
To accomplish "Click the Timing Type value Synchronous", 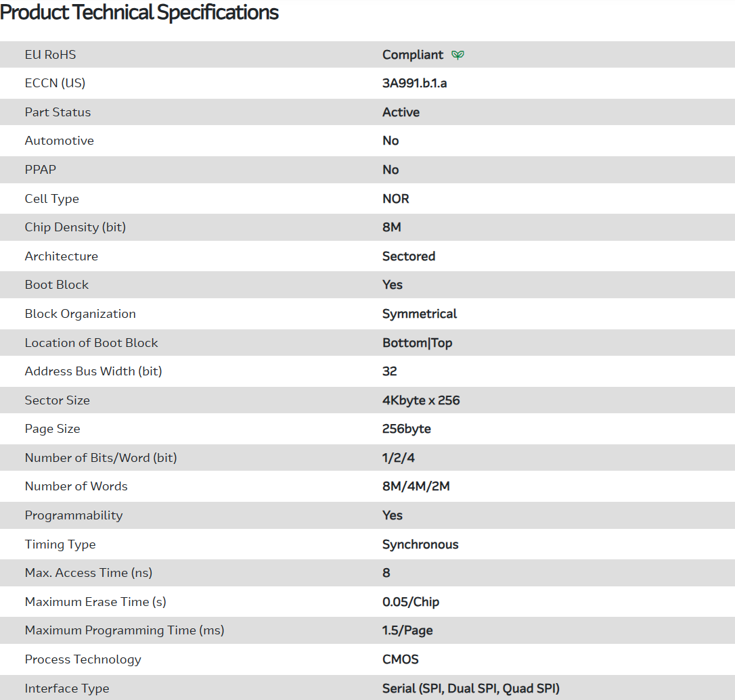I will [x=420, y=544].
